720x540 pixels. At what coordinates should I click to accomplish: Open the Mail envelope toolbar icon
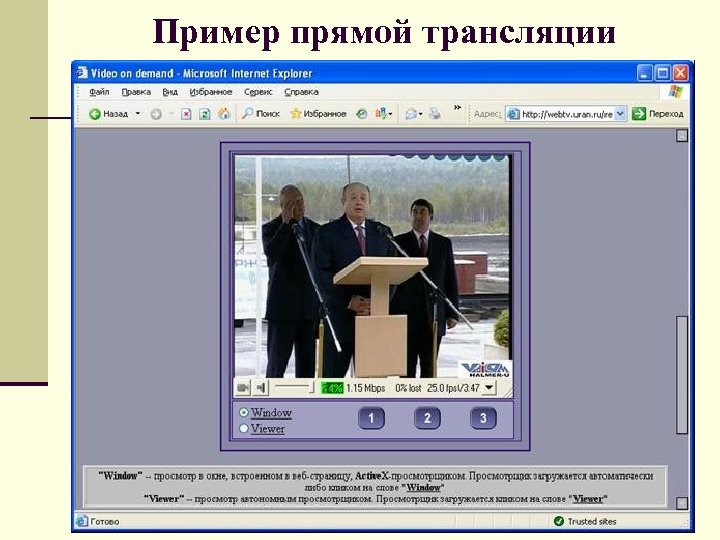411,114
